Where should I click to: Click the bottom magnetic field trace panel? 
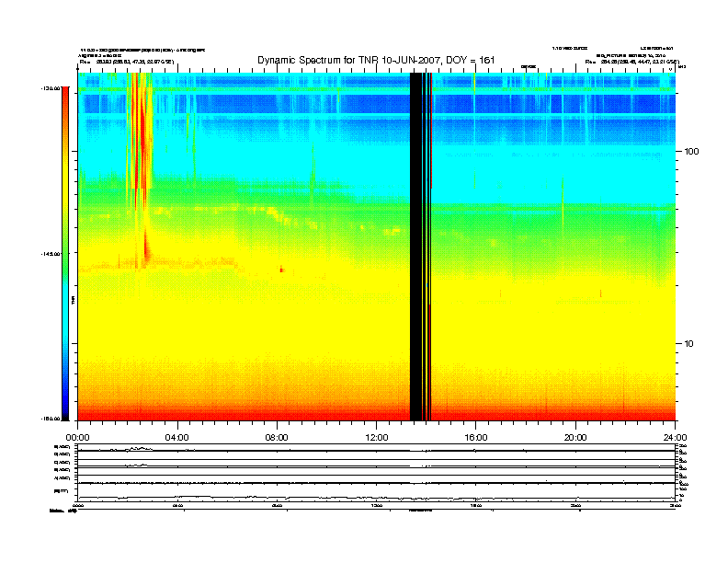[376, 492]
